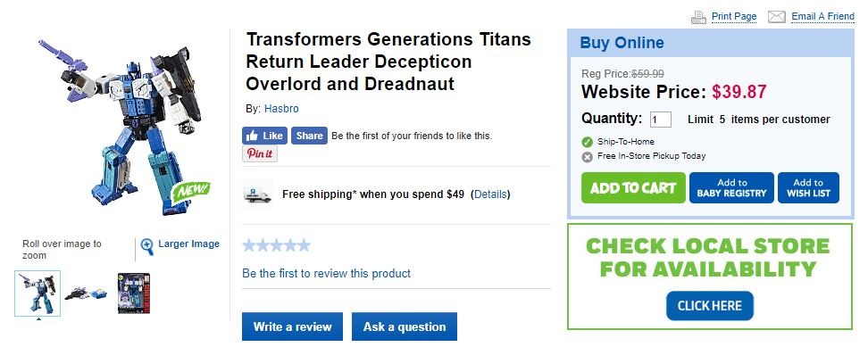The height and width of the screenshot is (347, 868).
Task: Click the Facebook Like thumbs-up button
Action: (x=264, y=136)
